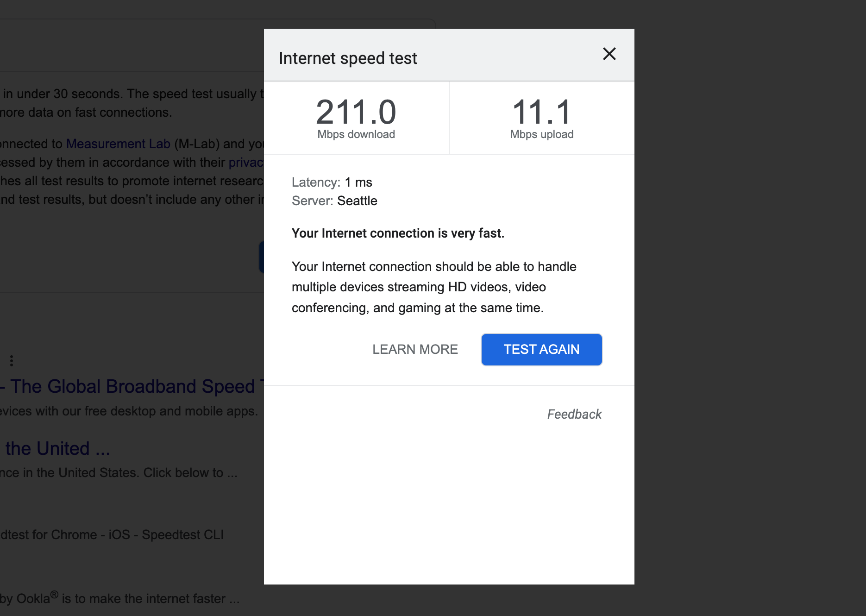Click the Internet speed test title

[348, 57]
